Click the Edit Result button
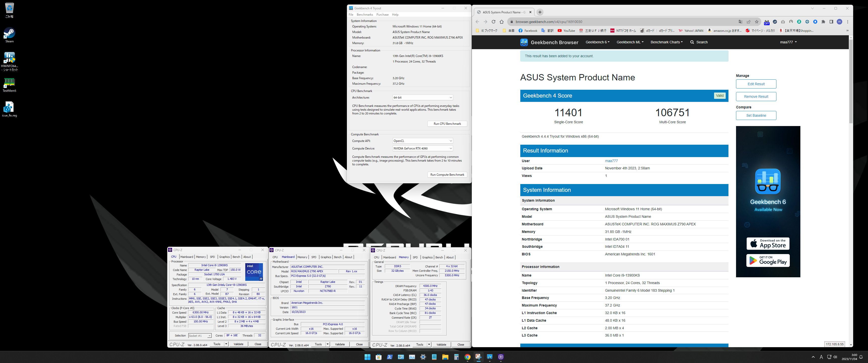This screenshot has width=868, height=363. 756,84
